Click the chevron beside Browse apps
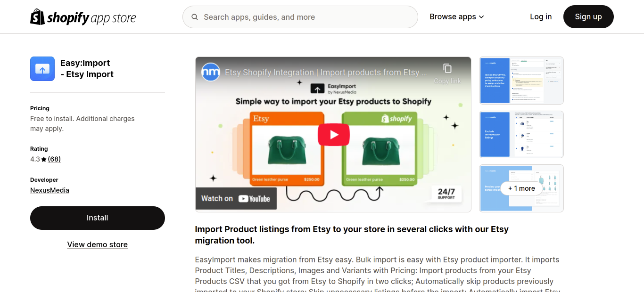This screenshot has height=292, width=644. pos(481,16)
